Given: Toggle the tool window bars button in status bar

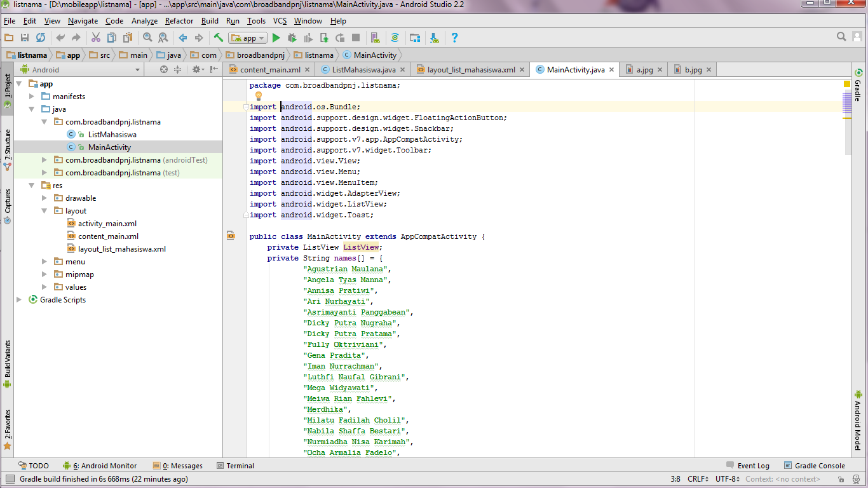Looking at the screenshot, I should (10, 479).
